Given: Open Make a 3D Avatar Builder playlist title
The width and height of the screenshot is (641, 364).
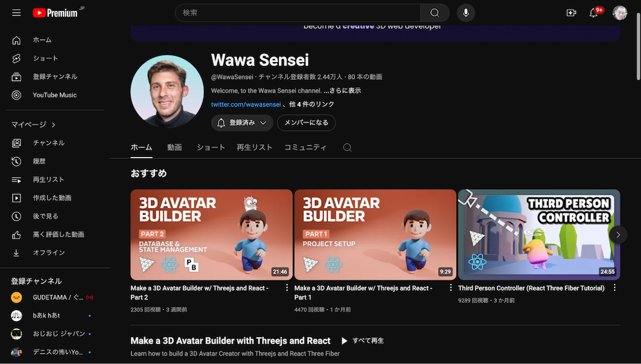Looking at the screenshot, I should (230, 341).
